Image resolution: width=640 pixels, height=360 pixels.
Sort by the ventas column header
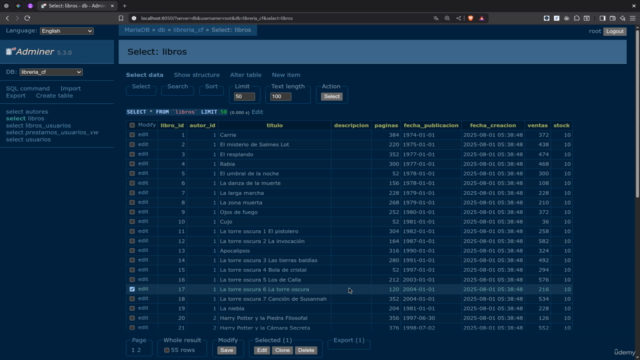tap(537, 125)
